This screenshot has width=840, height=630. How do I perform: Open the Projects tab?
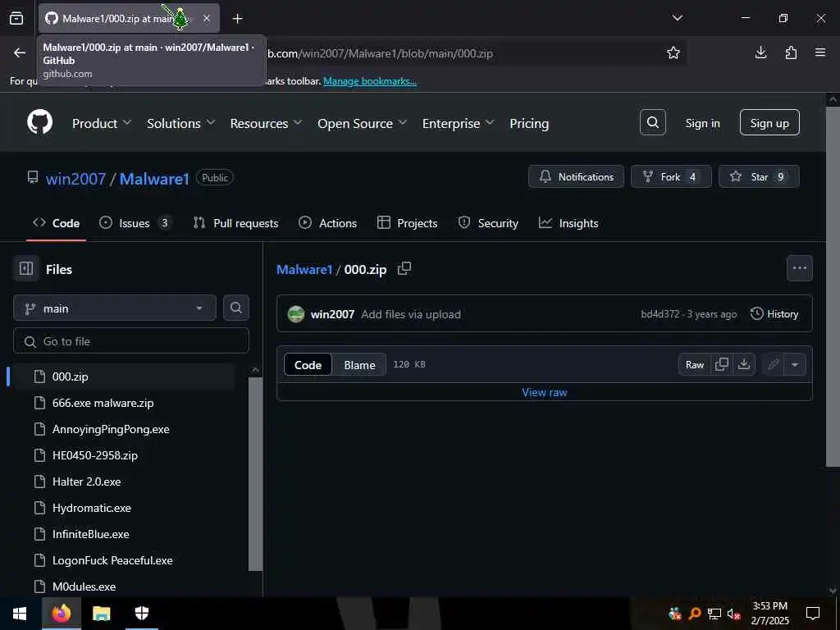click(x=407, y=223)
